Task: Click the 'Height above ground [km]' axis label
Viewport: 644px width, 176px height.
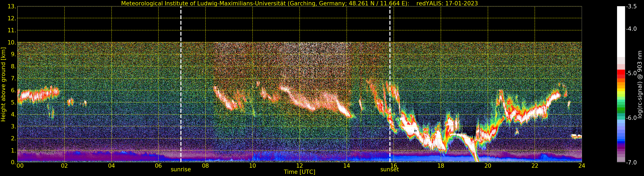Action: click(3, 84)
